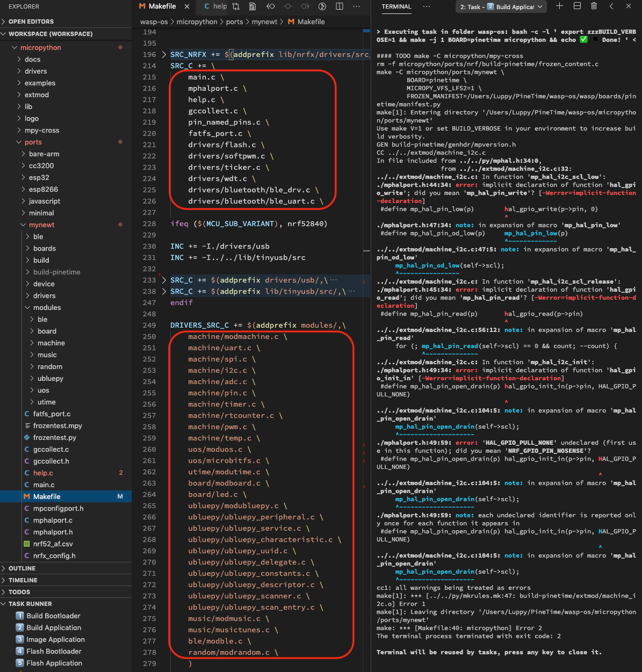Open the terminal task selector dropdown

pyautogui.click(x=501, y=6)
